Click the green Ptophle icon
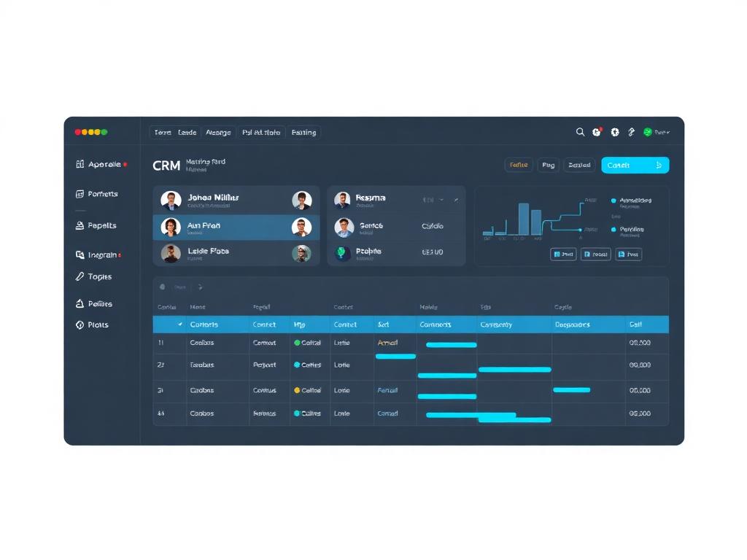The height and width of the screenshot is (560, 747). click(x=341, y=252)
